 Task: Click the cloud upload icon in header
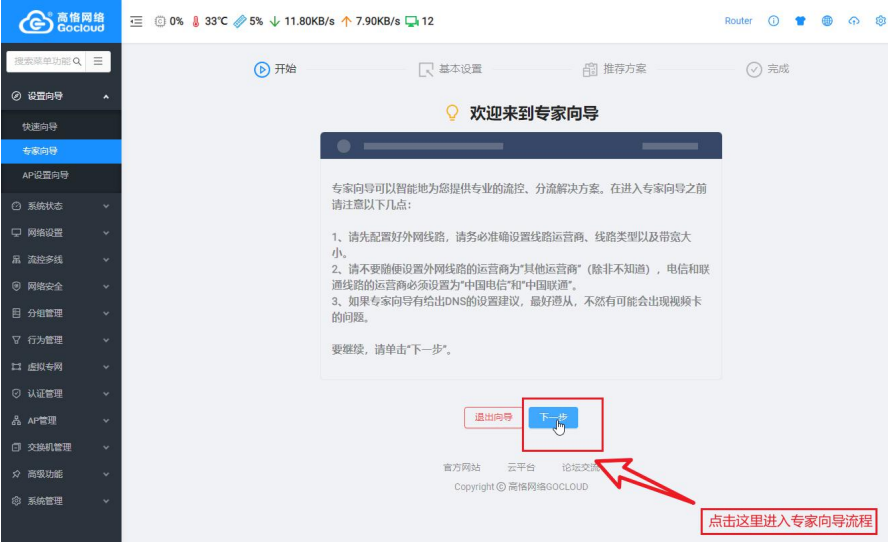coord(854,21)
